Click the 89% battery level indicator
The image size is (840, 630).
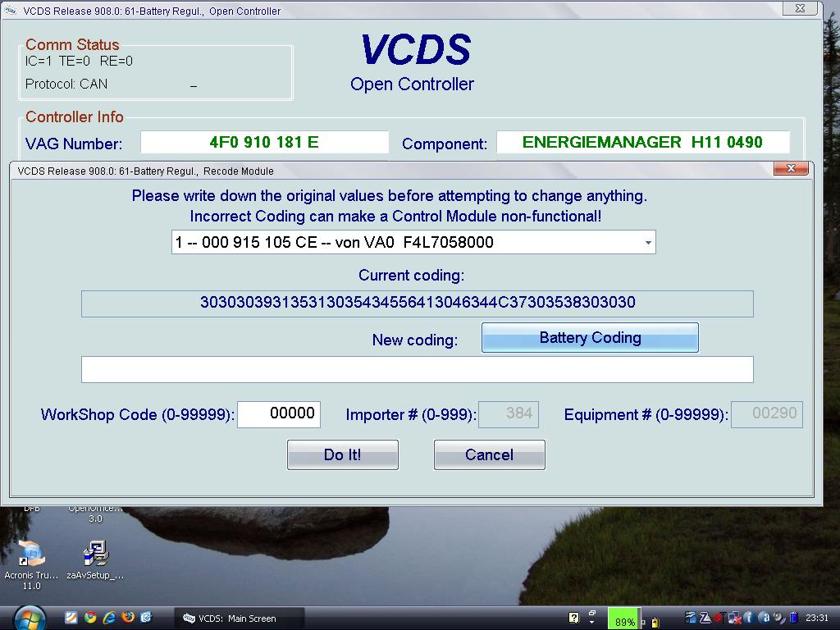[x=624, y=620]
